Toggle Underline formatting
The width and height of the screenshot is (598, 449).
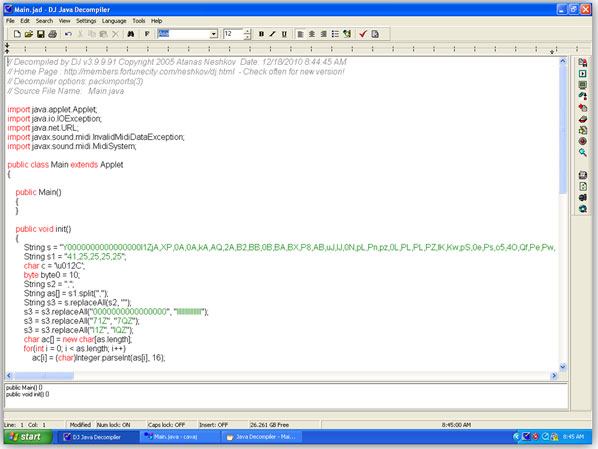(x=284, y=34)
